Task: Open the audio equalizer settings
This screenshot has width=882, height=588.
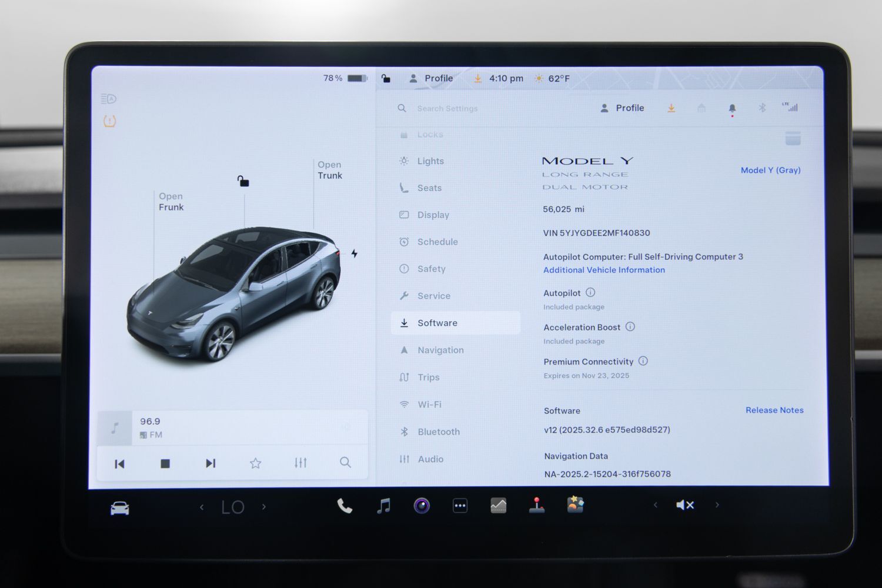Action: (x=300, y=463)
